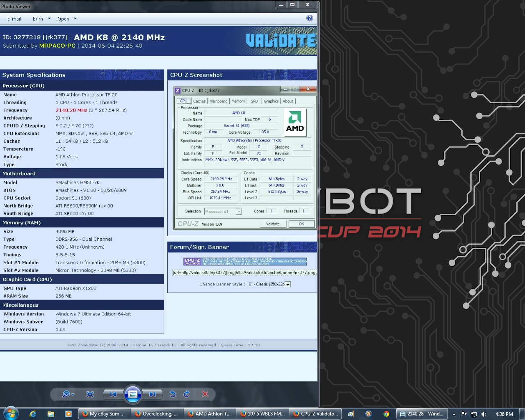Go to the next photo
The height and width of the screenshot is (420, 525).
coord(153,394)
